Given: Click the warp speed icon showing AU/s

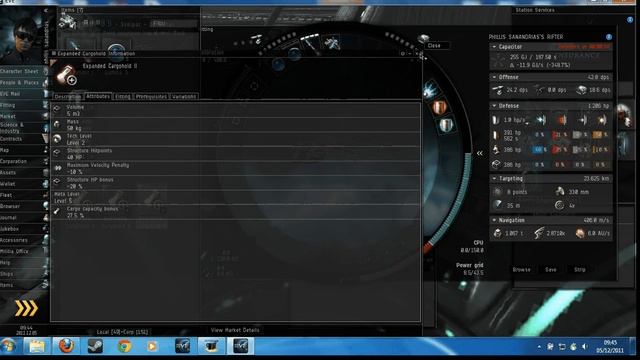Looking at the screenshot, I should click(x=580, y=233).
